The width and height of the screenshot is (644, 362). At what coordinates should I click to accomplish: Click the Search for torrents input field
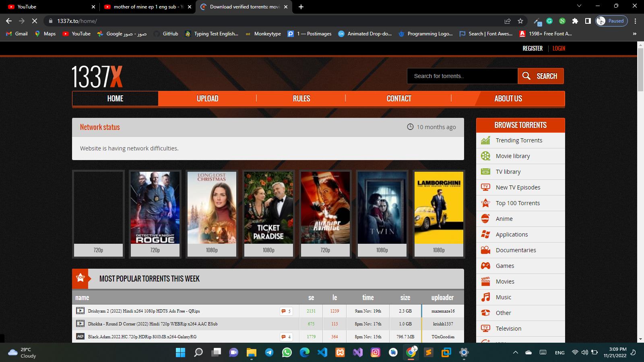click(x=462, y=76)
